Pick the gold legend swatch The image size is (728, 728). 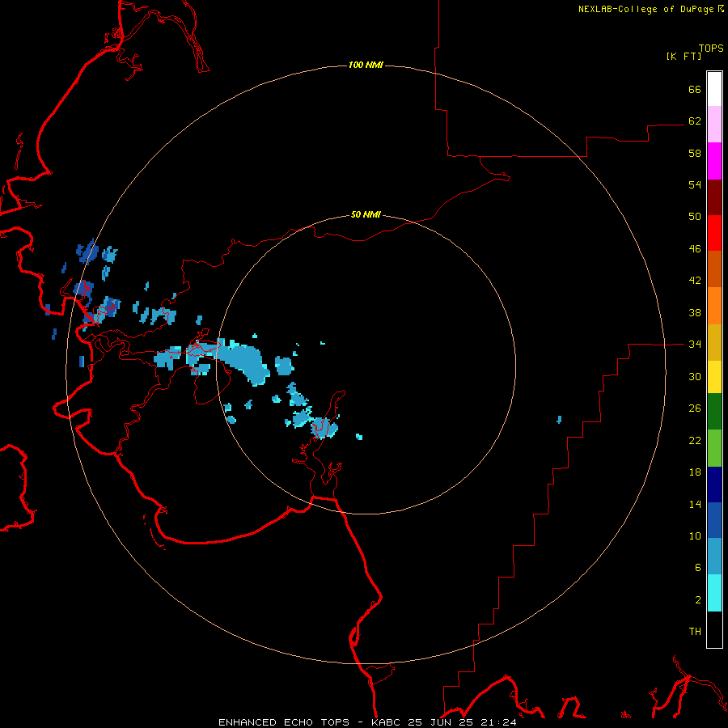click(714, 342)
